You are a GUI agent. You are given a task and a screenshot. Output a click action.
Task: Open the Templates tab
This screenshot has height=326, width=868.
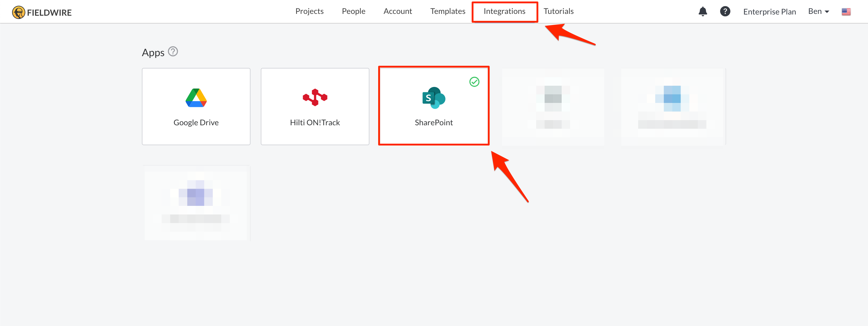click(448, 11)
